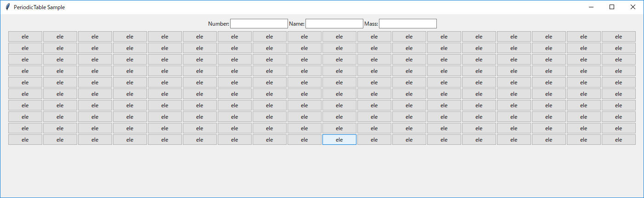Select the last ele button in fifth row
644x198 pixels.
[x=618, y=82]
